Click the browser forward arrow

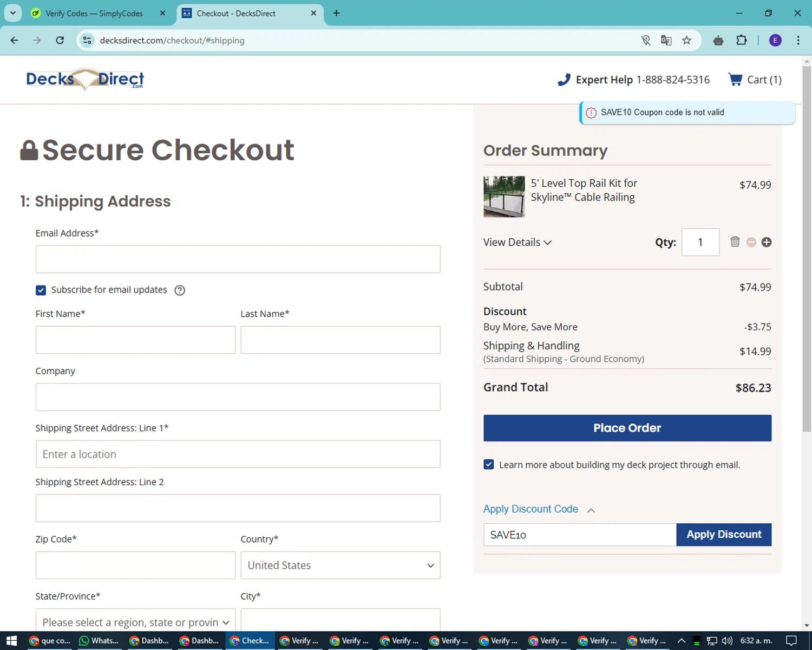pyautogui.click(x=37, y=40)
